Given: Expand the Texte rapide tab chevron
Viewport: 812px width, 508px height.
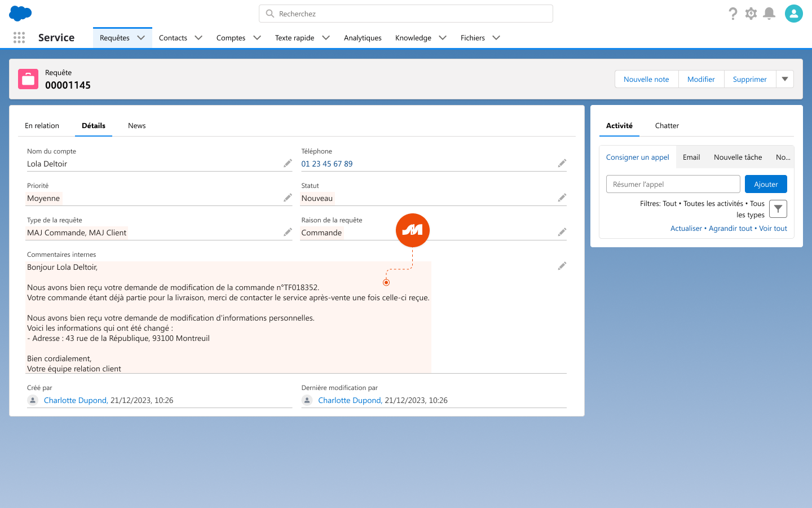Looking at the screenshot, I should 326,38.
